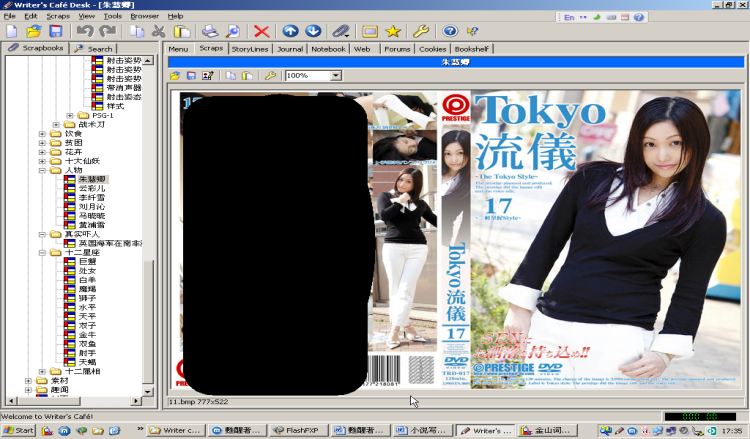The width and height of the screenshot is (750, 439).
Task: Open the Scraps menu
Action: tap(58, 16)
